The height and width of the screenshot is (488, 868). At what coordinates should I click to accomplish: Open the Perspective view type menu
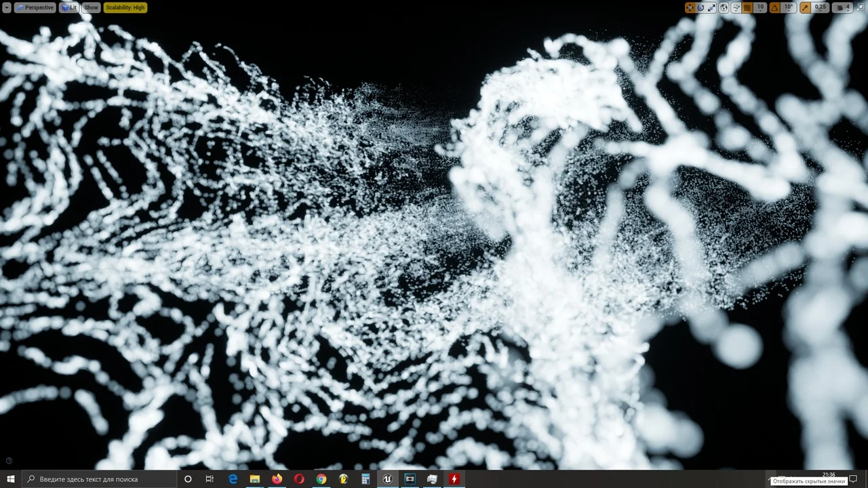(35, 7)
